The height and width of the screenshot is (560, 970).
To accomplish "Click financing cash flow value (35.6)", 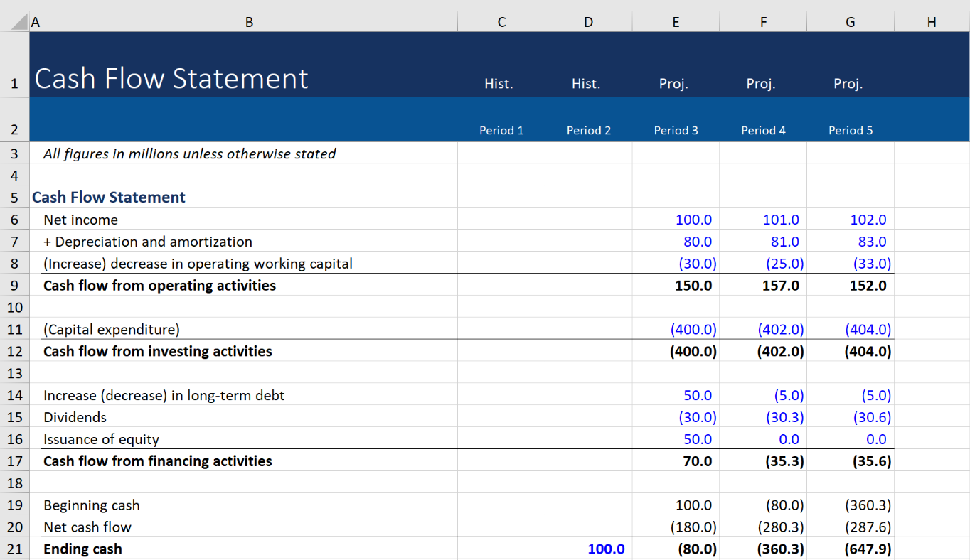I will pyautogui.click(x=872, y=461).
